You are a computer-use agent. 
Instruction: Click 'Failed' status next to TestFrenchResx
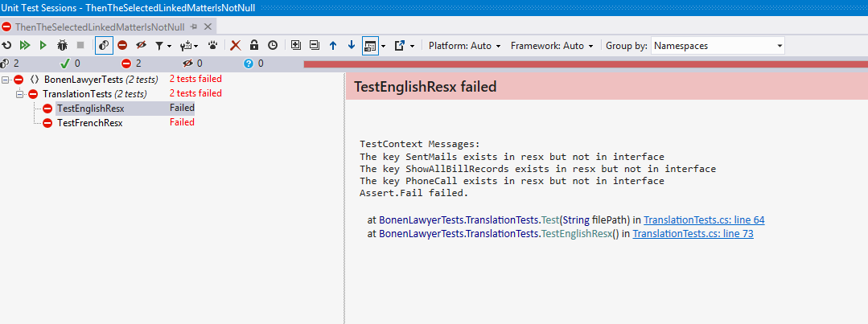click(x=182, y=122)
